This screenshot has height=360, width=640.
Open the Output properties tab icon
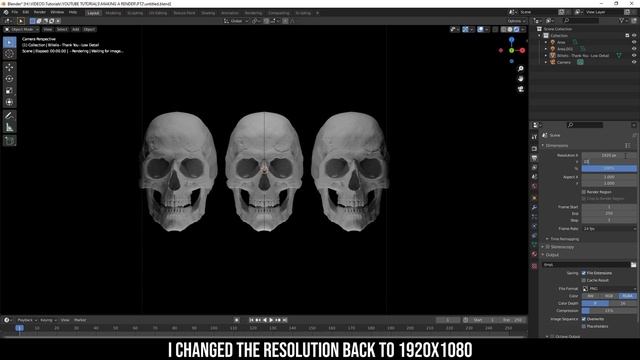point(534,158)
